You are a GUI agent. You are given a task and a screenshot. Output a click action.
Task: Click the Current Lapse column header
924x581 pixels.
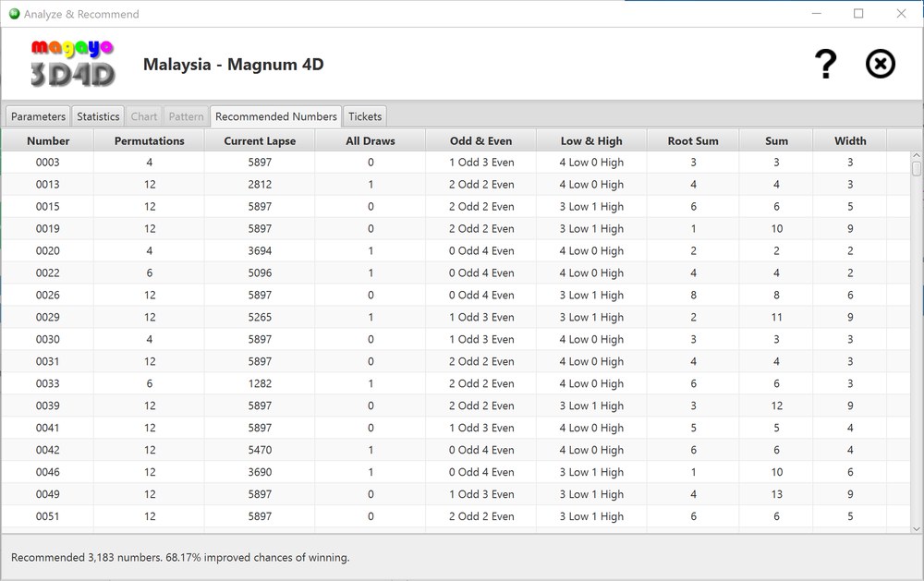pyautogui.click(x=260, y=140)
